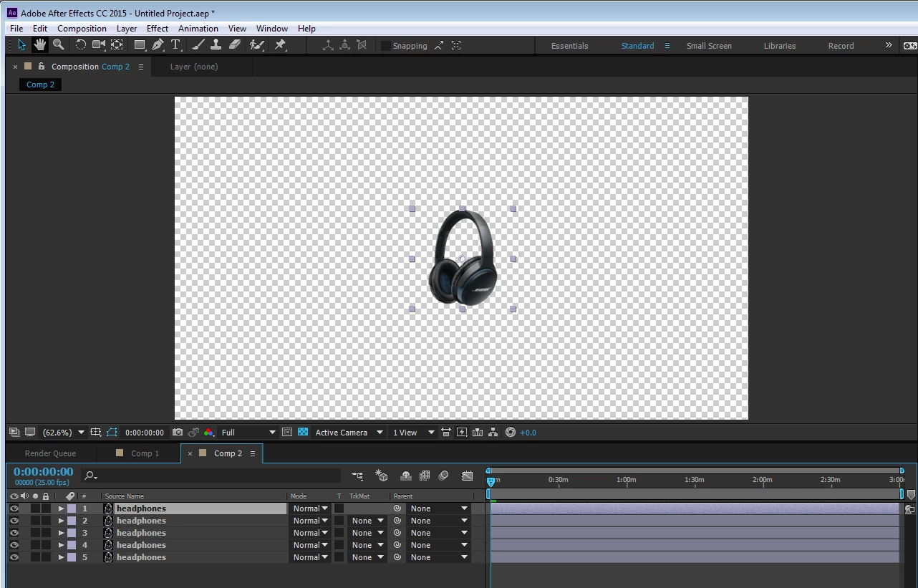The image size is (918, 588).
Task: Take a snapshot with the camera icon
Action: click(x=178, y=433)
